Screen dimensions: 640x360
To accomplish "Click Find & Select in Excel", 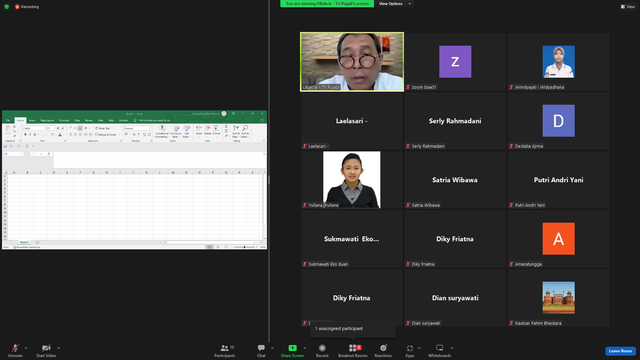I will [x=245, y=131].
